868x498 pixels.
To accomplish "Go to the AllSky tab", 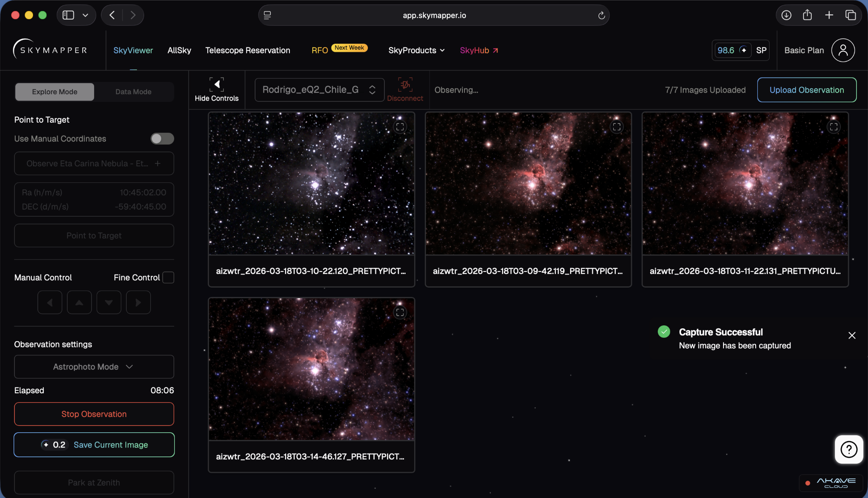I will point(179,50).
